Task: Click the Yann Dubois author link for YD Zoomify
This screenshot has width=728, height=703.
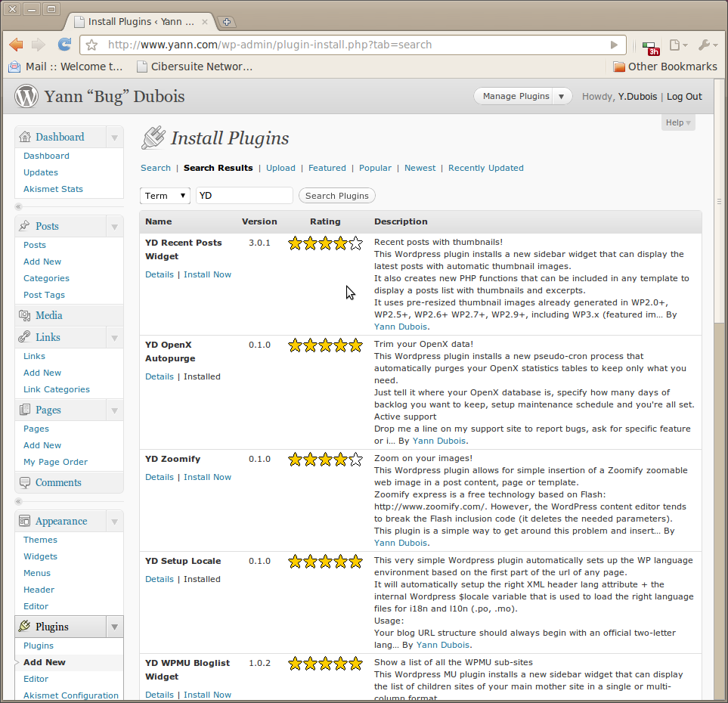Action: pyautogui.click(x=401, y=543)
